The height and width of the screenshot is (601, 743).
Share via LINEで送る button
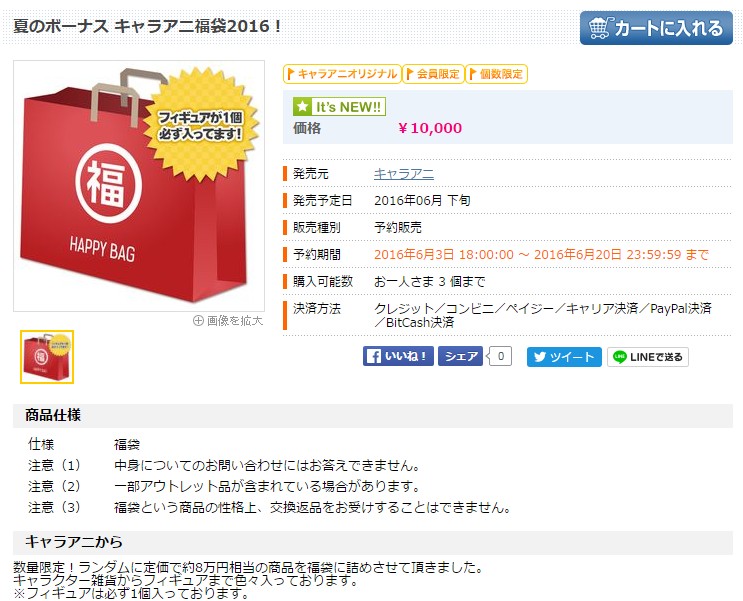coord(648,357)
